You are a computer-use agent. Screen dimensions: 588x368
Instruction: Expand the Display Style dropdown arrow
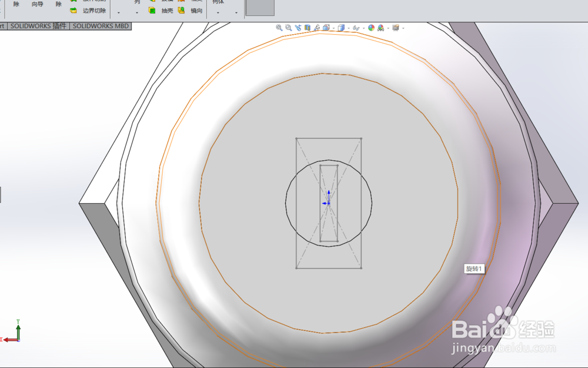point(349,28)
